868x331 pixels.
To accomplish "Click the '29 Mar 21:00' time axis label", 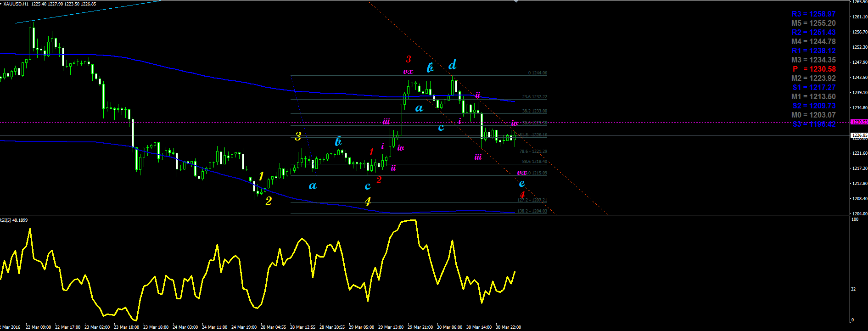I will [420, 327].
